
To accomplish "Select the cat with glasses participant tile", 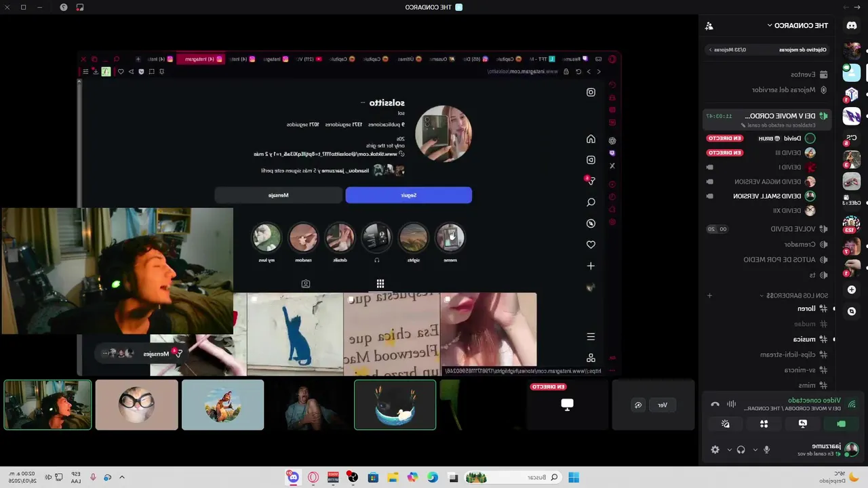I will (x=137, y=405).
